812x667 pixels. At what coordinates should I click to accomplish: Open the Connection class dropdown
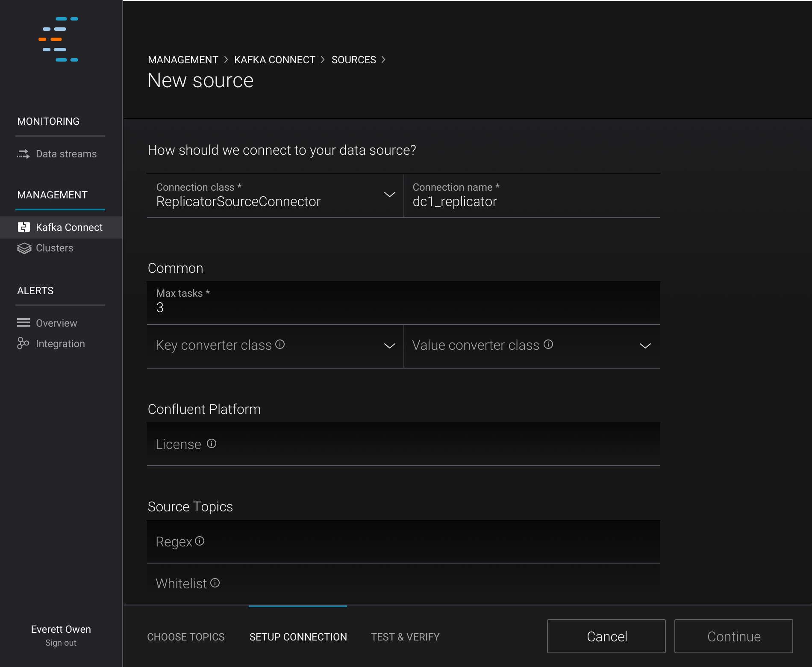389,195
